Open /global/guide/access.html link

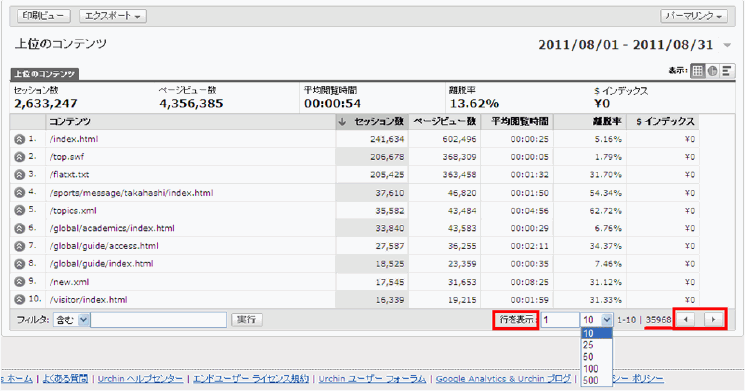(x=104, y=246)
